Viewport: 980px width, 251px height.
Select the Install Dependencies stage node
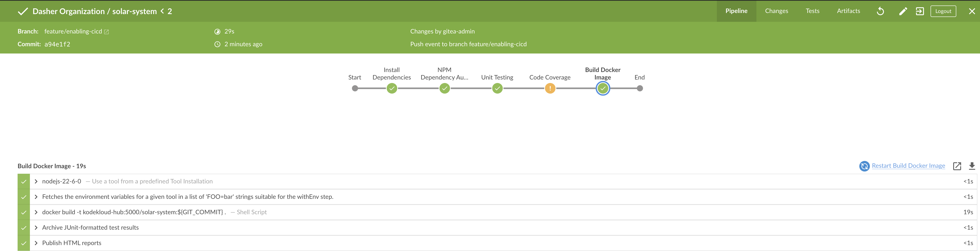click(x=392, y=88)
